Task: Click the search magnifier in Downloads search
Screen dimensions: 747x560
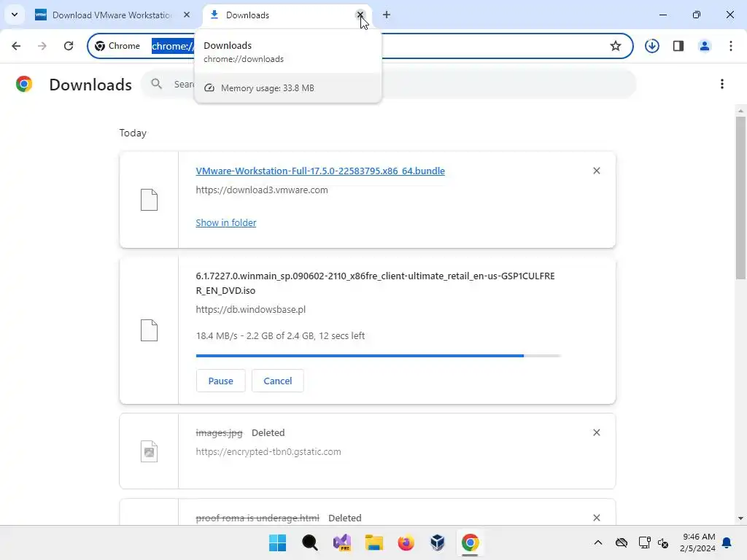Action: [x=156, y=85]
